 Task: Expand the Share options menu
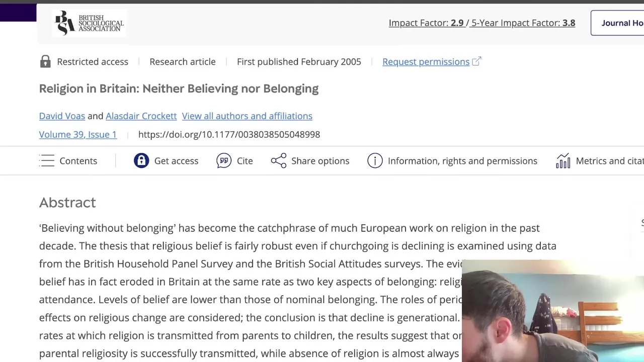[320, 161]
